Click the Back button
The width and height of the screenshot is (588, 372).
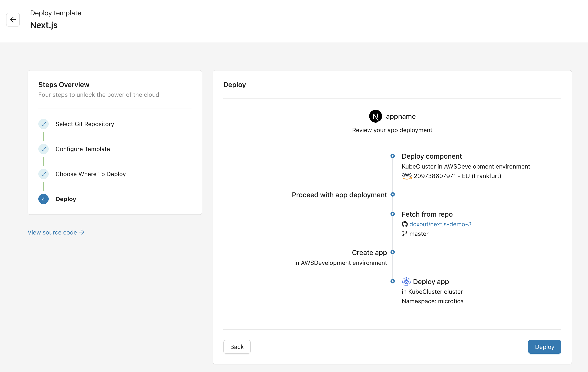coord(237,347)
